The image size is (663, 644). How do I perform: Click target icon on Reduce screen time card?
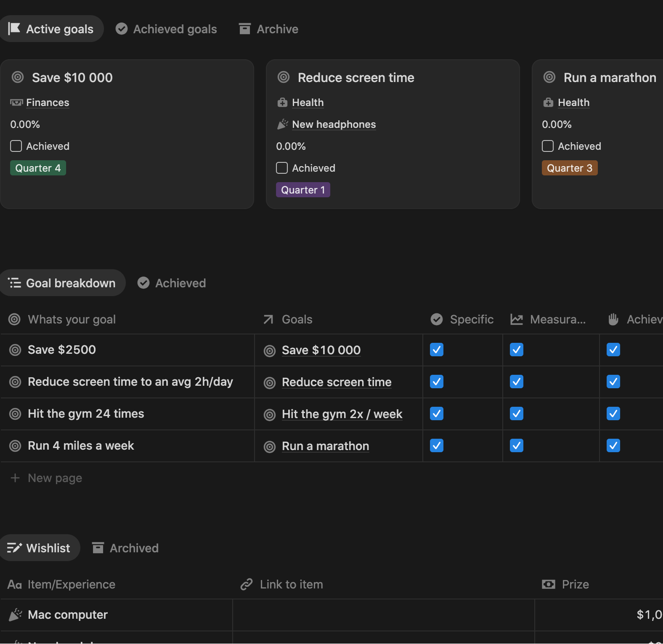pos(284,77)
